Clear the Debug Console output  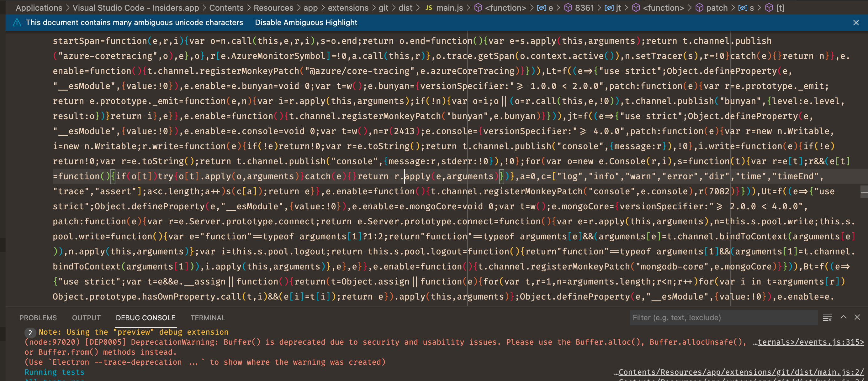tap(827, 317)
